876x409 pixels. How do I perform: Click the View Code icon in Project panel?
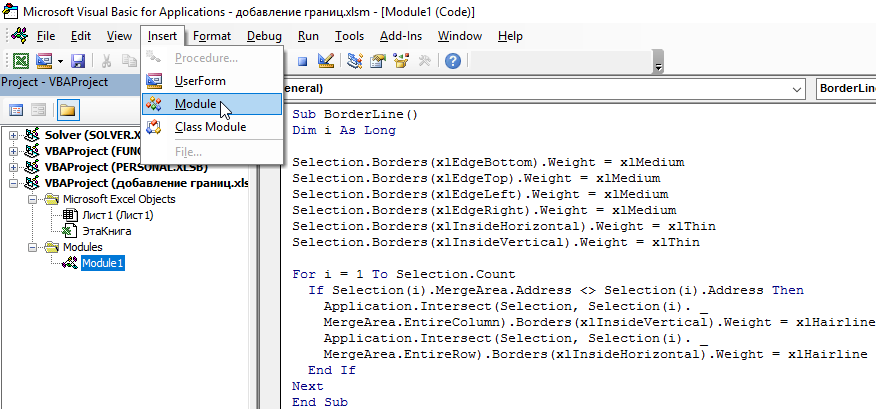(16, 110)
